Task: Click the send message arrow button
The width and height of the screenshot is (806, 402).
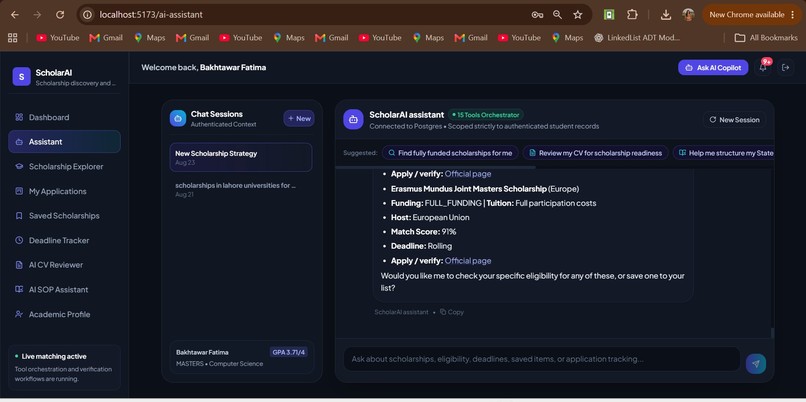Action: (756, 363)
